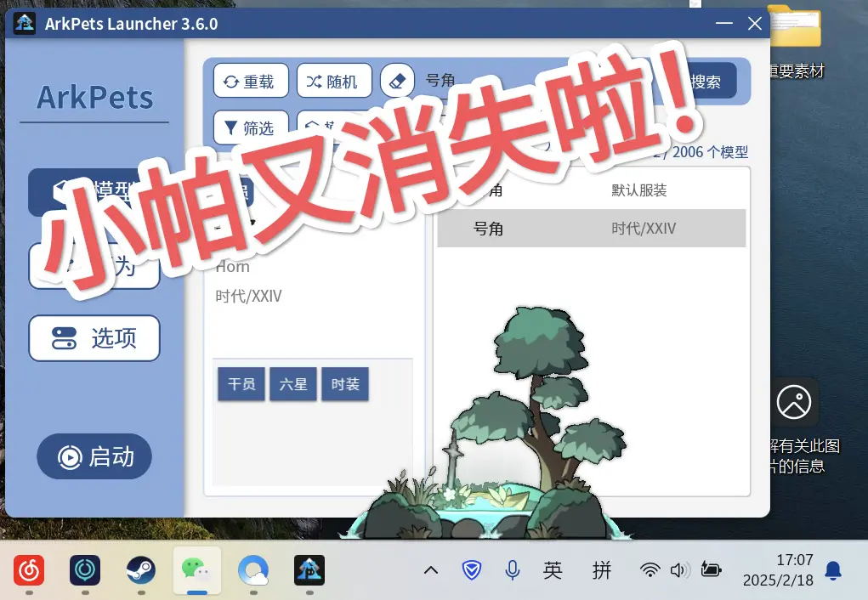
Task: Click the 干员 tag button
Action: coord(241,384)
